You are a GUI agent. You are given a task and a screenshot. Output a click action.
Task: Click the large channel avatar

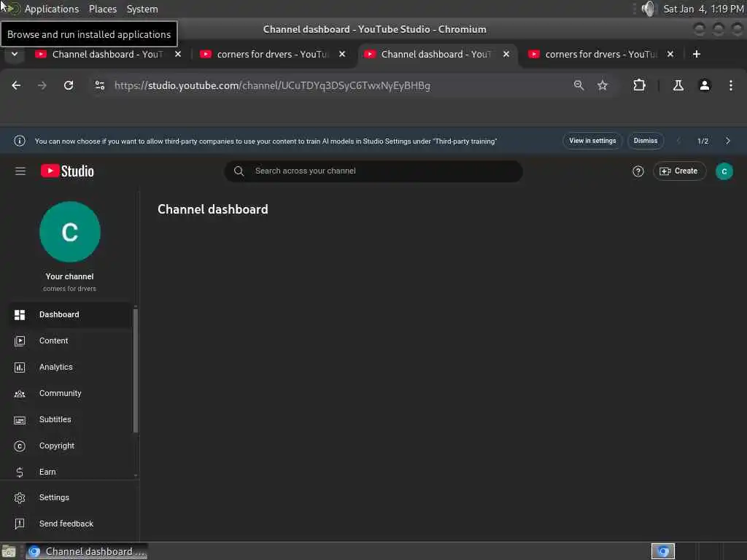coord(70,232)
